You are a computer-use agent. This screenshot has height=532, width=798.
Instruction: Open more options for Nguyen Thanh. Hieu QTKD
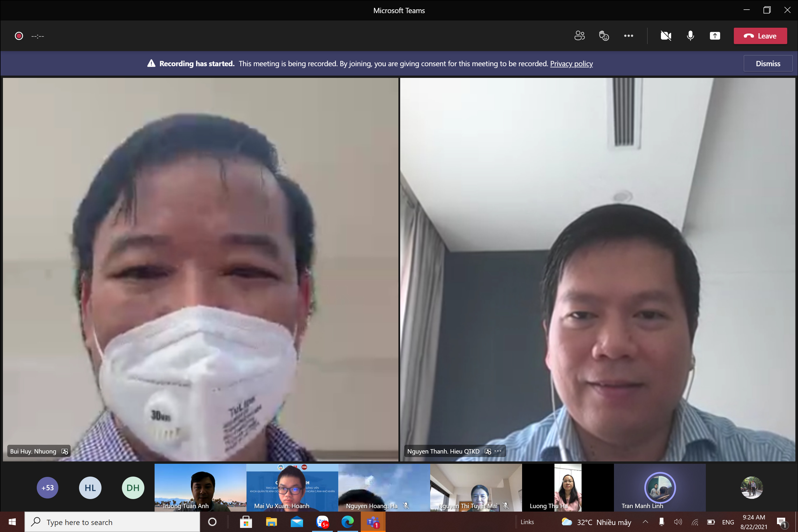[498, 451]
